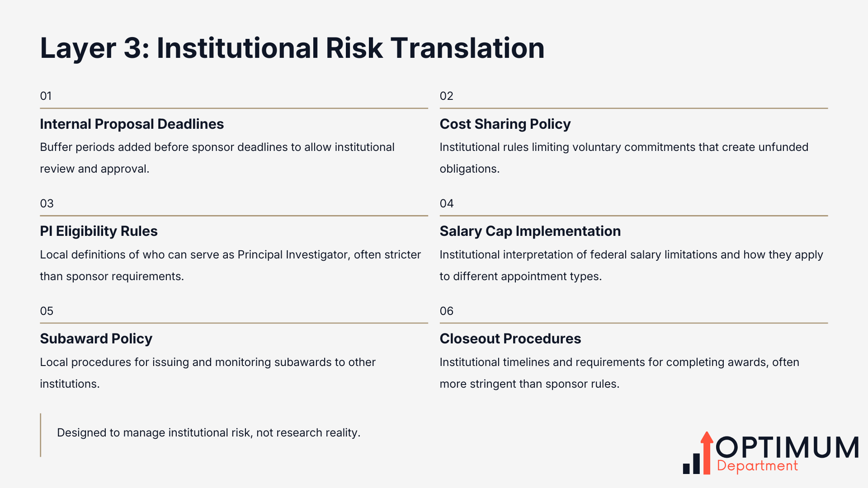This screenshot has width=868, height=488.
Task: Click the number 02 label
Action: click(446, 96)
